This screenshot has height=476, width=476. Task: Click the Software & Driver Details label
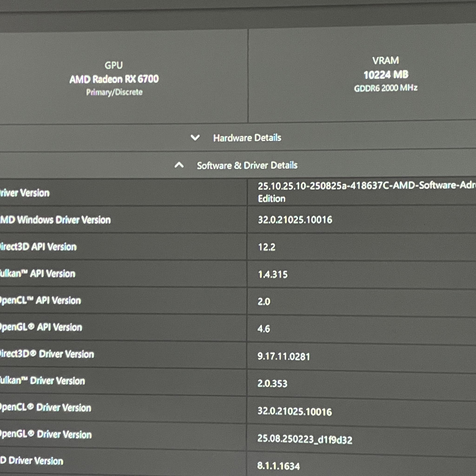coord(247,165)
